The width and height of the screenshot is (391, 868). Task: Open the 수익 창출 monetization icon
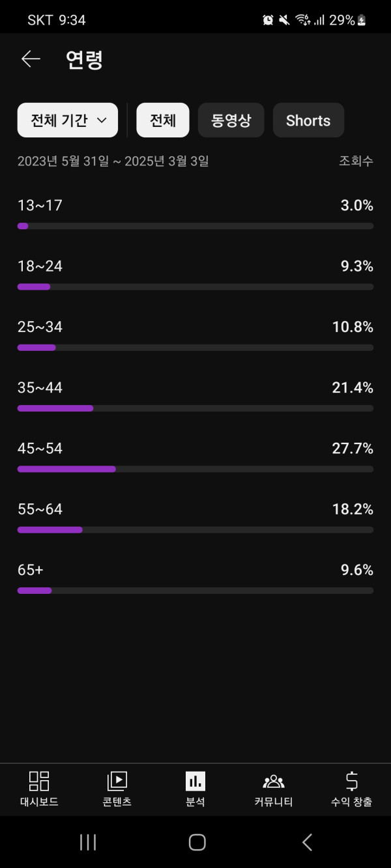(x=351, y=781)
